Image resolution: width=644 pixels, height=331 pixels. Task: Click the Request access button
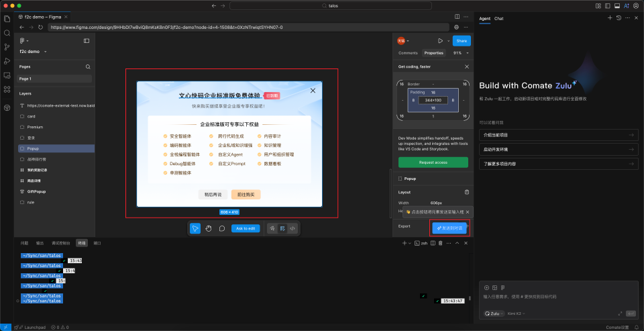(x=433, y=162)
